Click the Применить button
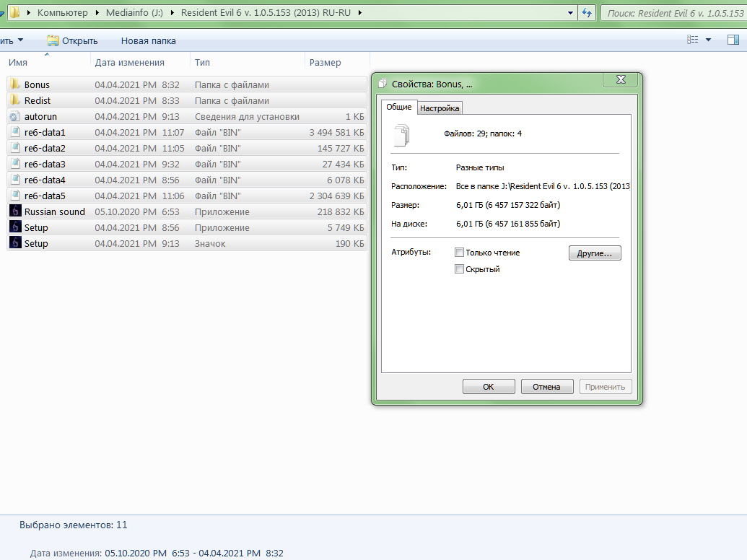 [605, 387]
